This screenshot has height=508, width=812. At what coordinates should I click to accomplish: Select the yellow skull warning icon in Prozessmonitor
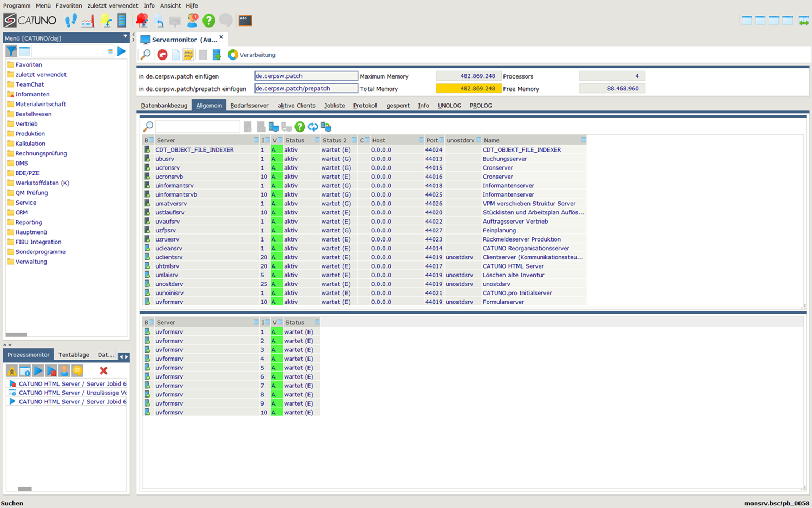point(11,370)
